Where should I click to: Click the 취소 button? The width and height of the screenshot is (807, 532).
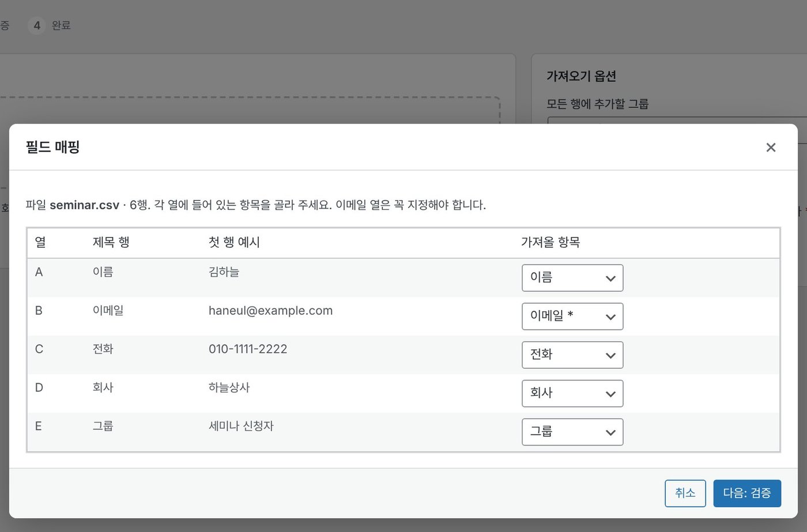pyautogui.click(x=685, y=493)
